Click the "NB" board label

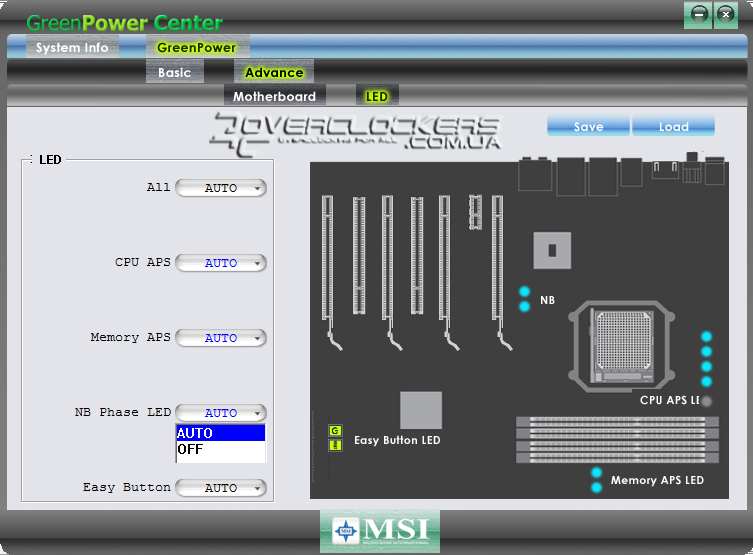(547, 300)
